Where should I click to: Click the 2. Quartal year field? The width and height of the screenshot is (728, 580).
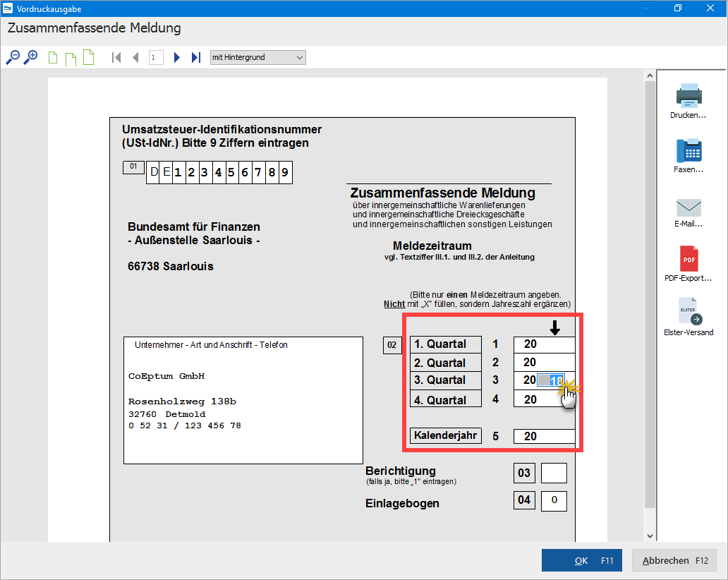click(544, 363)
